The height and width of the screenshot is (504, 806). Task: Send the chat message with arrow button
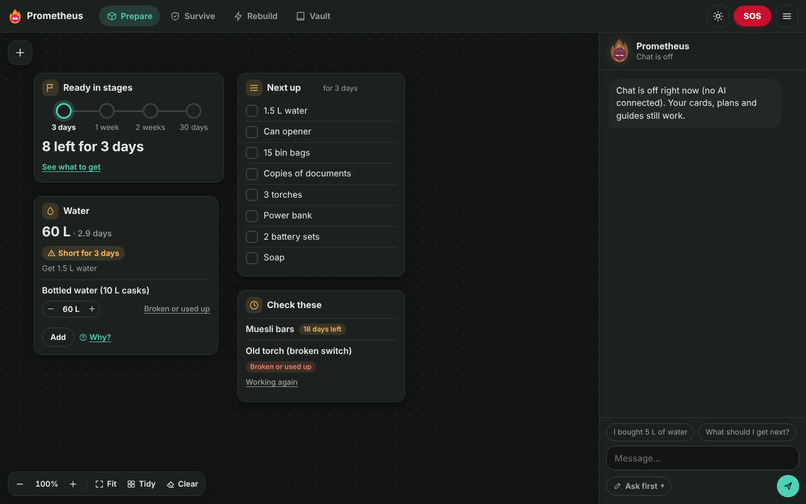point(787,485)
